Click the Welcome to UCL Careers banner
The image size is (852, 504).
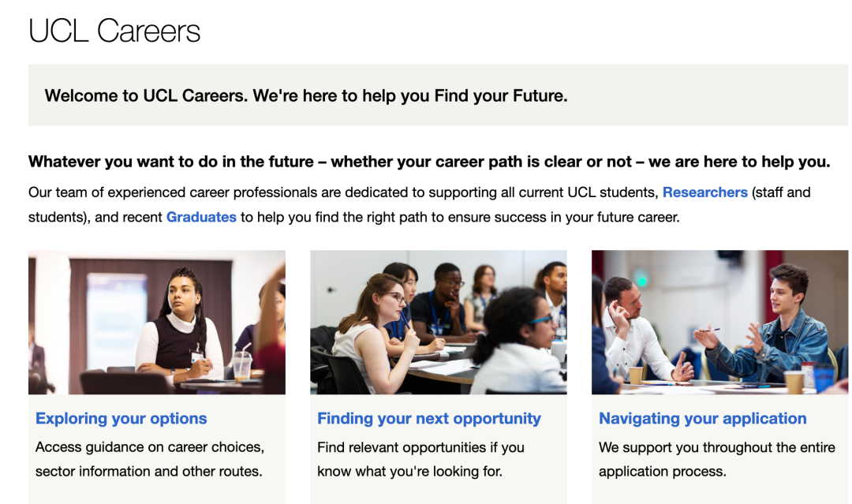(306, 96)
